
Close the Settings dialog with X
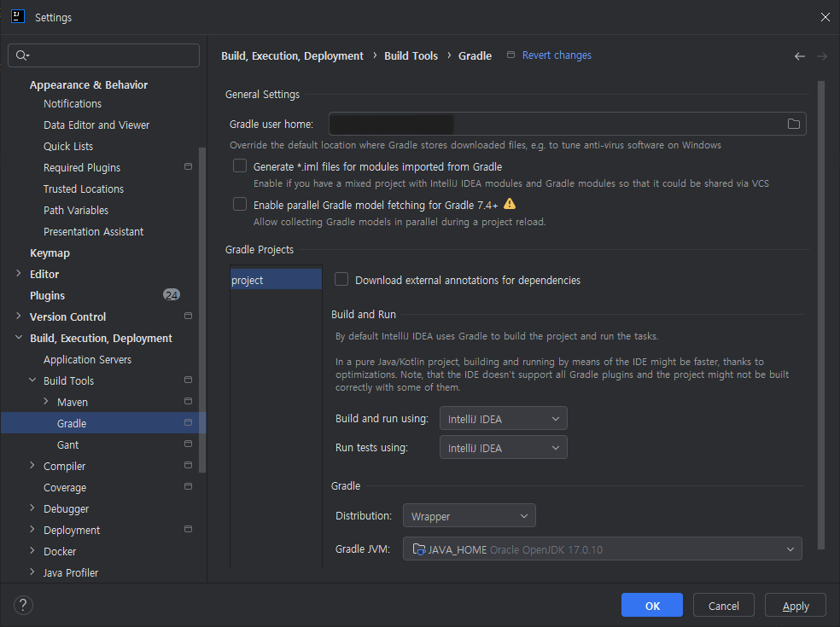coord(825,17)
